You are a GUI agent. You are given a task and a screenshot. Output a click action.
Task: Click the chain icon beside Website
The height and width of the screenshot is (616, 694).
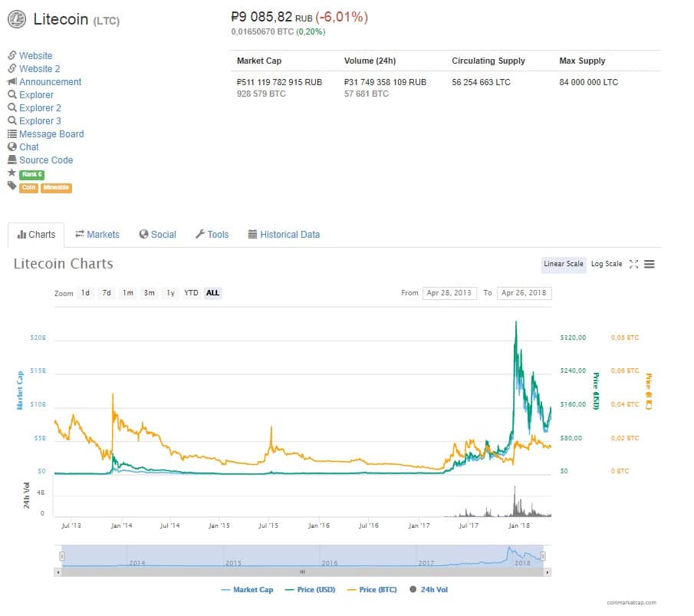pos(12,55)
